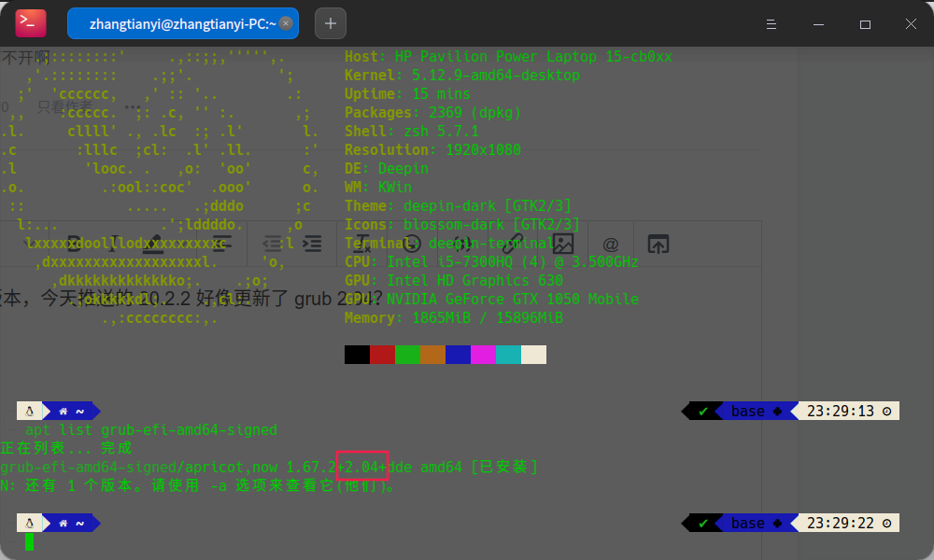This screenshot has height=560, width=934.
Task: Open the three-dot more menu behind terminal
Action: tap(133, 106)
